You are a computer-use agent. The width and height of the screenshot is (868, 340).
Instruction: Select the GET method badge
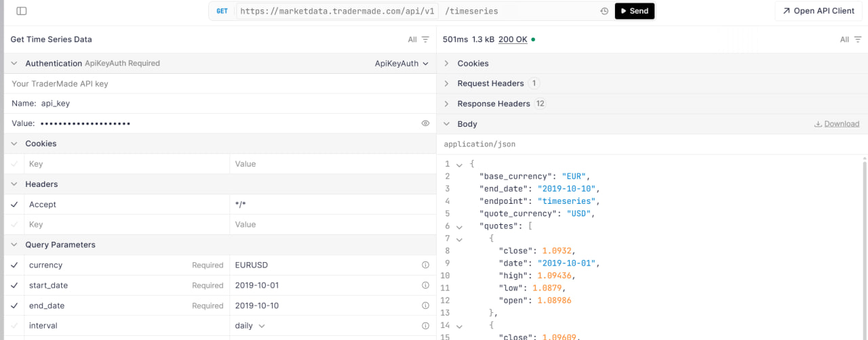tap(222, 11)
